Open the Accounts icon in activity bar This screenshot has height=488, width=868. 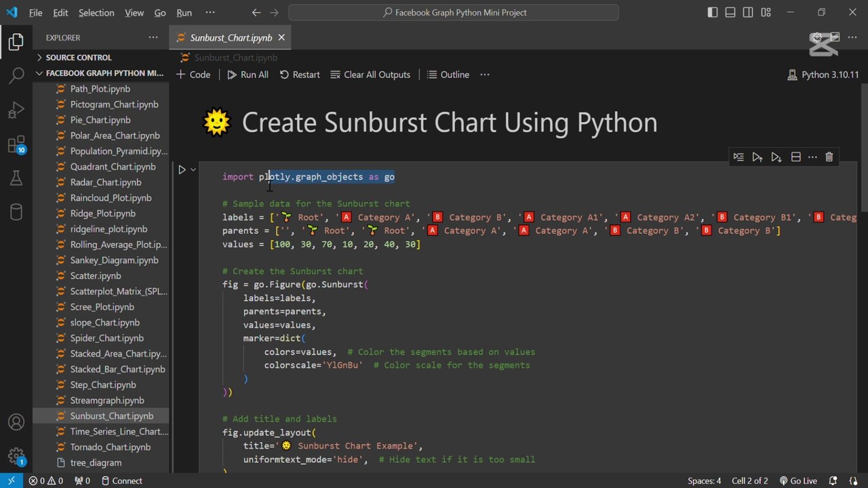[x=16, y=422]
